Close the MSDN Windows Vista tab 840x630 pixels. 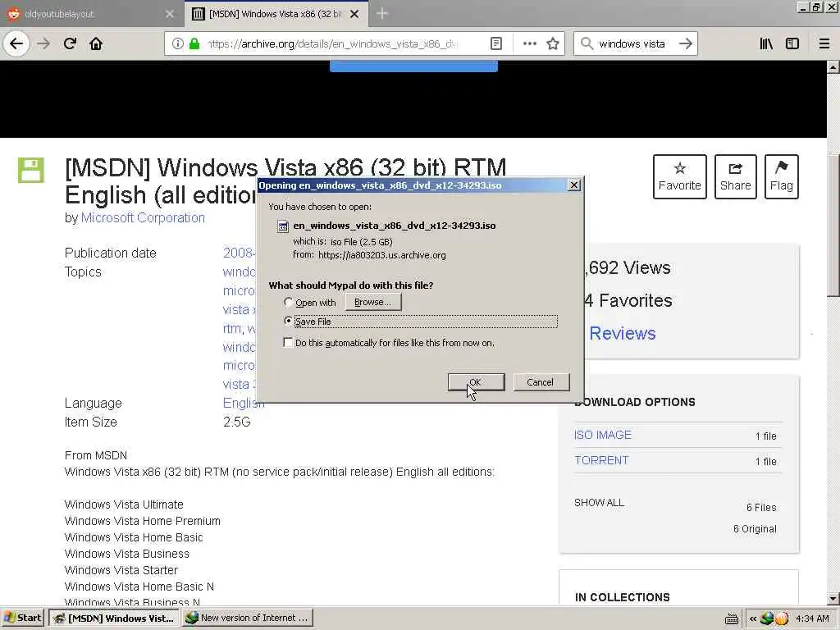pos(354,14)
